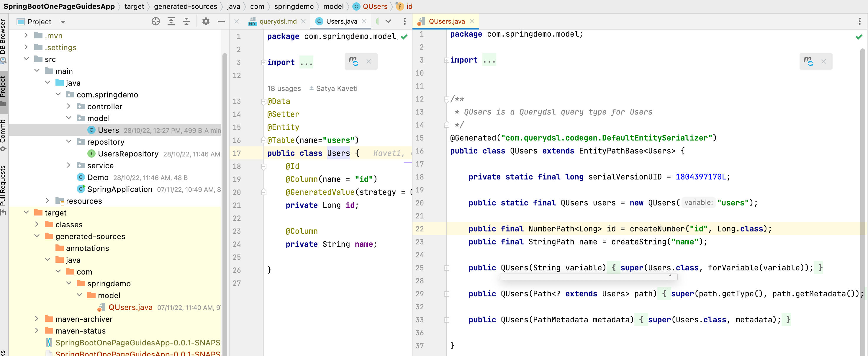Toggle the Commit tool window

coord(3,133)
